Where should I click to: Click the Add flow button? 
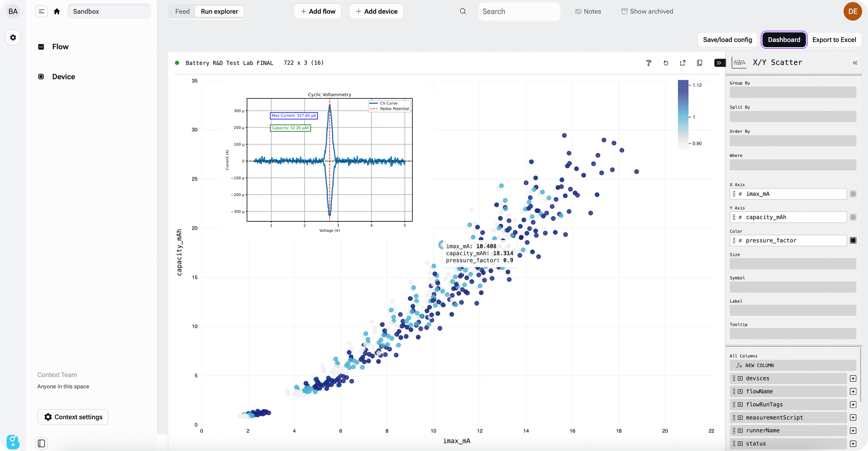click(x=317, y=12)
